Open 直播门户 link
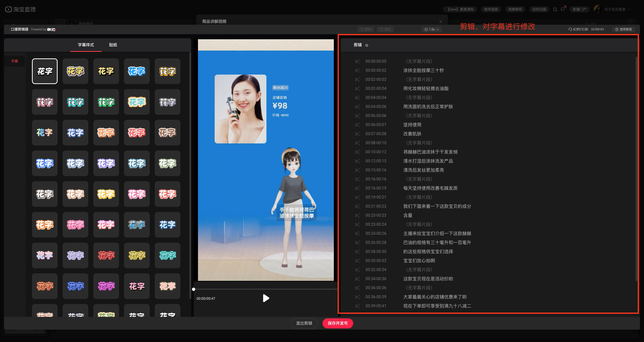Viewport: 644px width, 342px height. coord(579,9)
